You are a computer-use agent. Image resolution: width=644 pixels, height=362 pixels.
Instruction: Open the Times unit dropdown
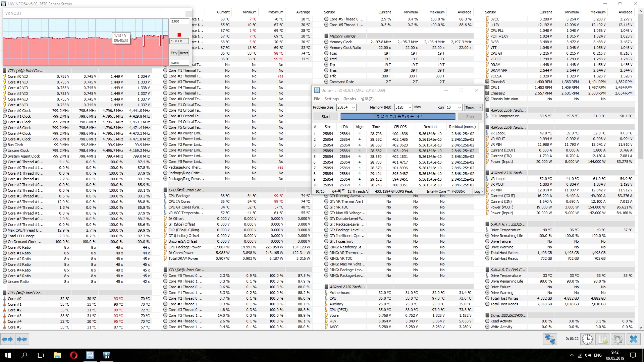[473, 108]
